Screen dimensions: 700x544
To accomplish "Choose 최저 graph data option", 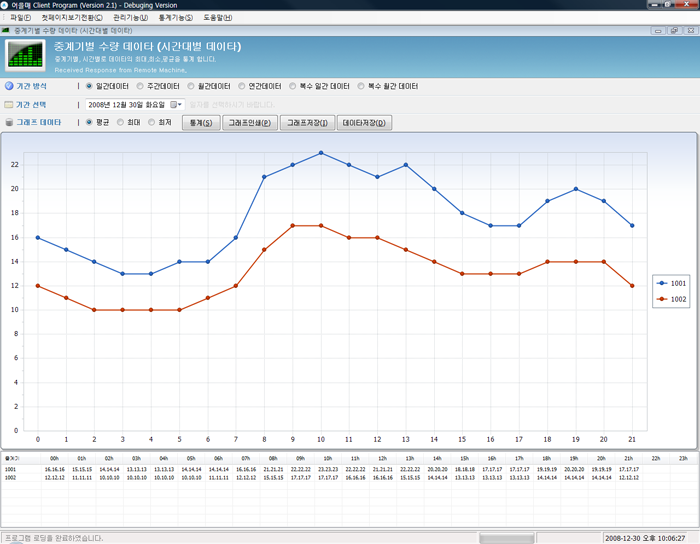I will (x=151, y=122).
